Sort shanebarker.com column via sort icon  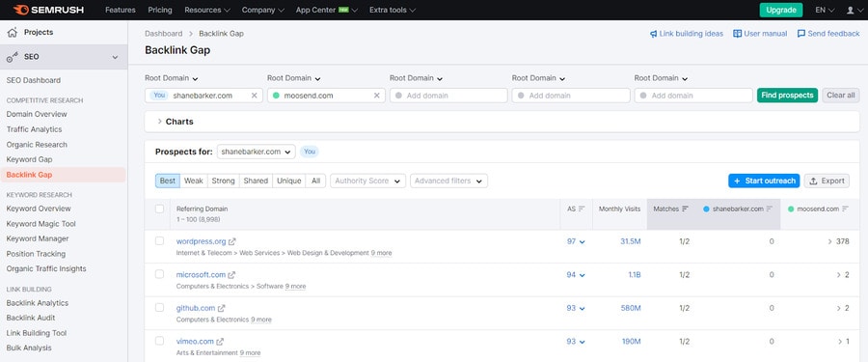click(770, 209)
